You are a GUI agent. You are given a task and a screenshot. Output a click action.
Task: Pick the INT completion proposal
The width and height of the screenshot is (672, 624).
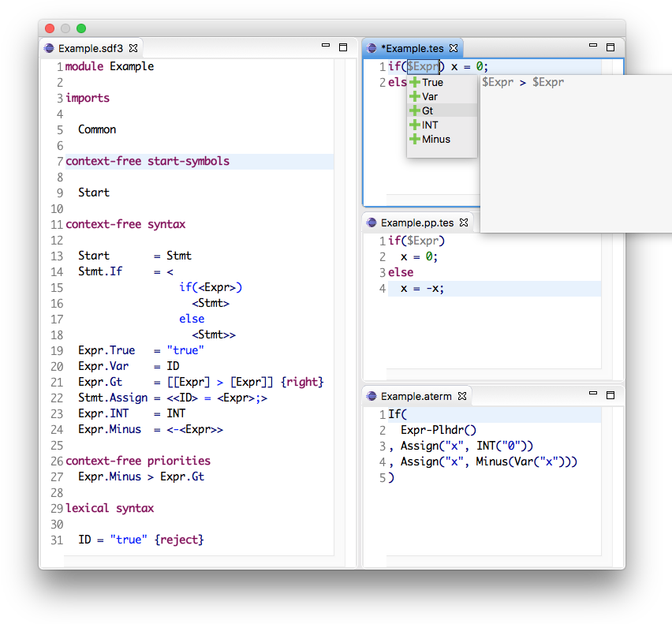(x=442, y=125)
